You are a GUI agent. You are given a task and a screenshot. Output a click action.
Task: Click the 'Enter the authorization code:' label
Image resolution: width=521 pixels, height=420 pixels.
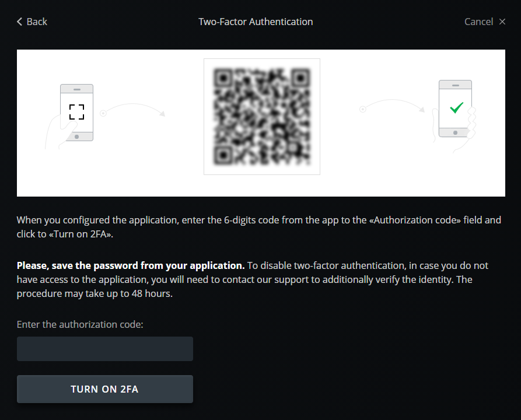80,324
